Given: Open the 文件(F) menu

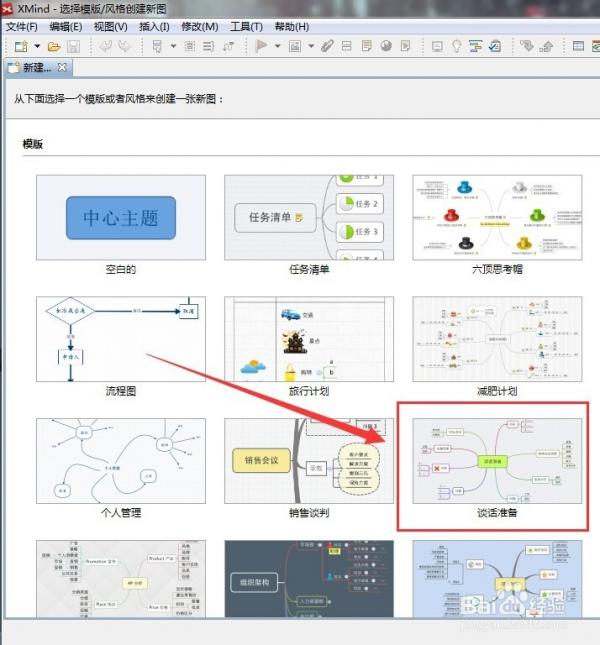Looking at the screenshot, I should (22, 27).
